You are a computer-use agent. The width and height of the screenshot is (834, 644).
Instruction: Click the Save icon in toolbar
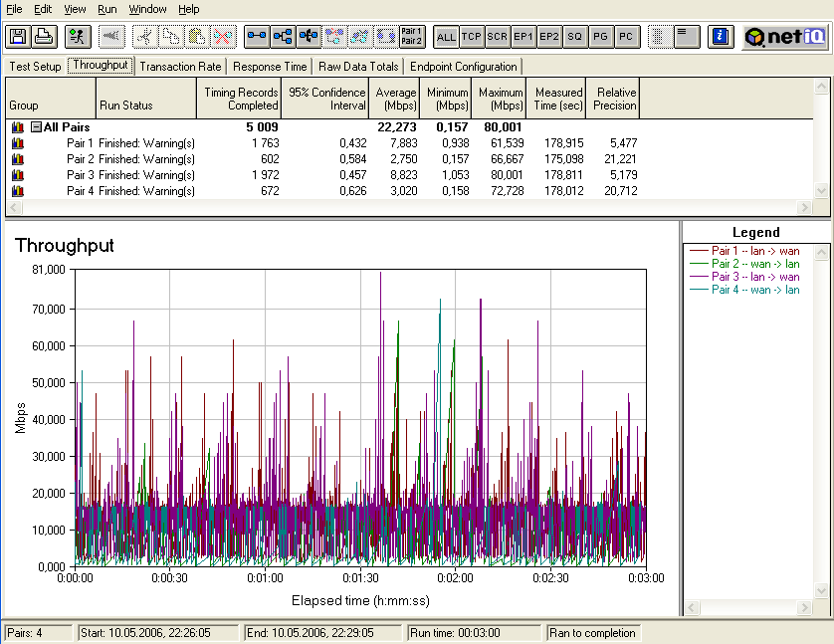click(18, 37)
